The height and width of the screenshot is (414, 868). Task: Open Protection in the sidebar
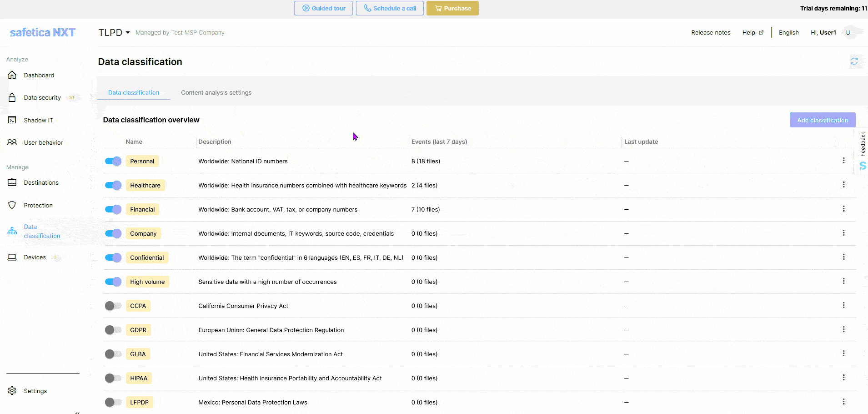click(38, 205)
